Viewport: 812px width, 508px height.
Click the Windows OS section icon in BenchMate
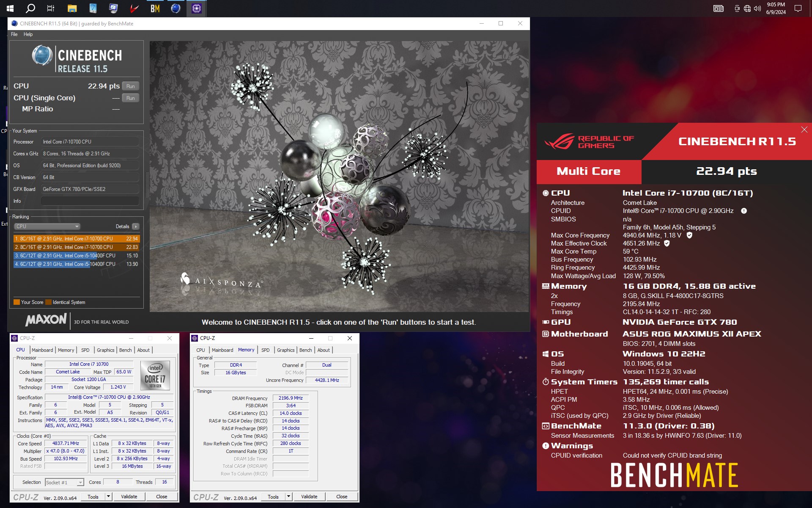click(x=546, y=354)
